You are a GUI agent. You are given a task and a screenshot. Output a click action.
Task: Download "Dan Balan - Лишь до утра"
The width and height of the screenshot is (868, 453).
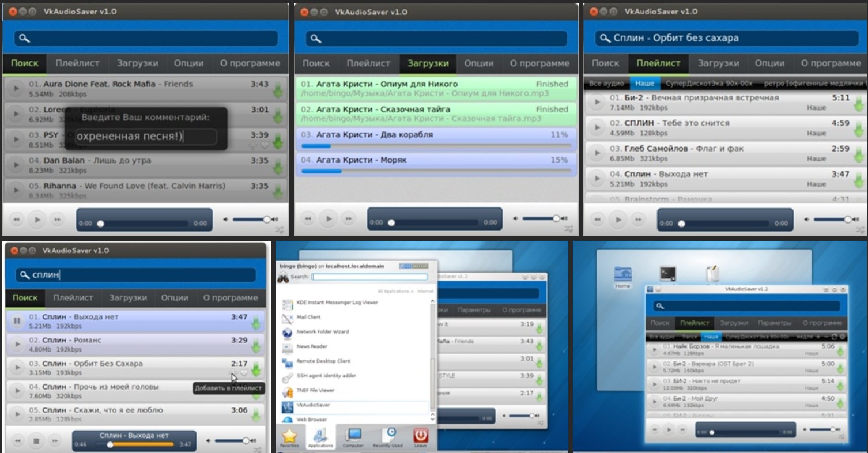tap(278, 167)
